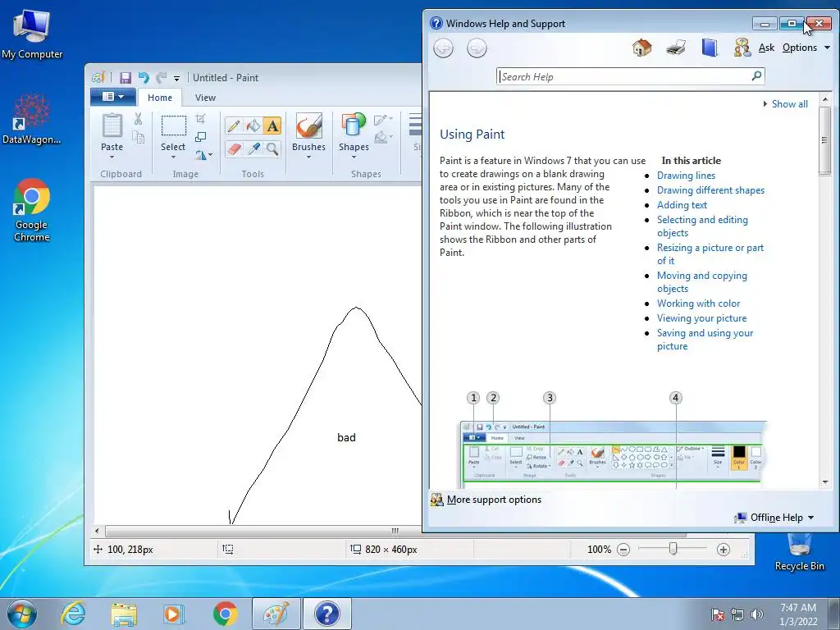Click the zoom out minus button
The width and height of the screenshot is (840, 630).
click(623, 549)
